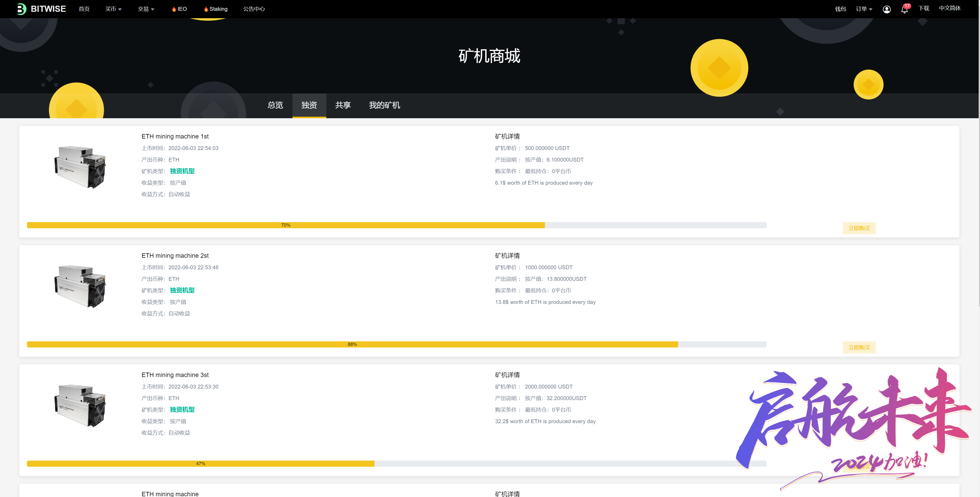Open the 钱包 wallet link

click(x=840, y=9)
